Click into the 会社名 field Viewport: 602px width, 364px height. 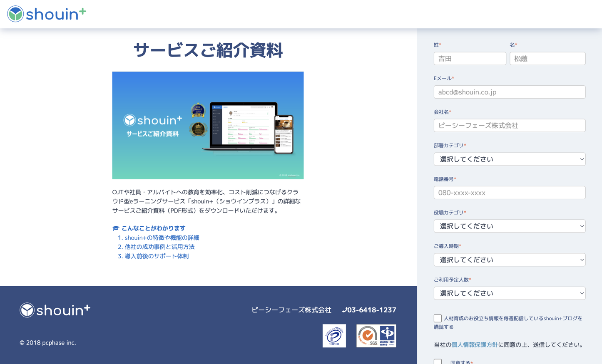(x=509, y=126)
